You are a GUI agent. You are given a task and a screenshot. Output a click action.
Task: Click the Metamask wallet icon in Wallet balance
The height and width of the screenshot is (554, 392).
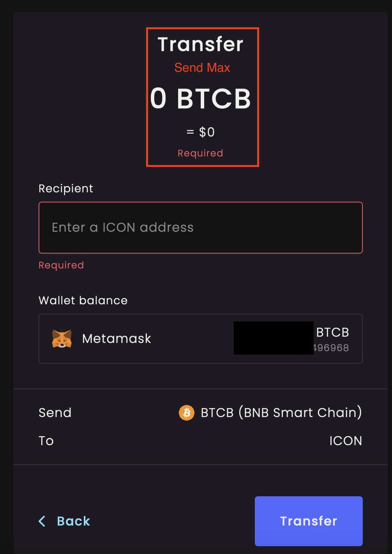62,339
